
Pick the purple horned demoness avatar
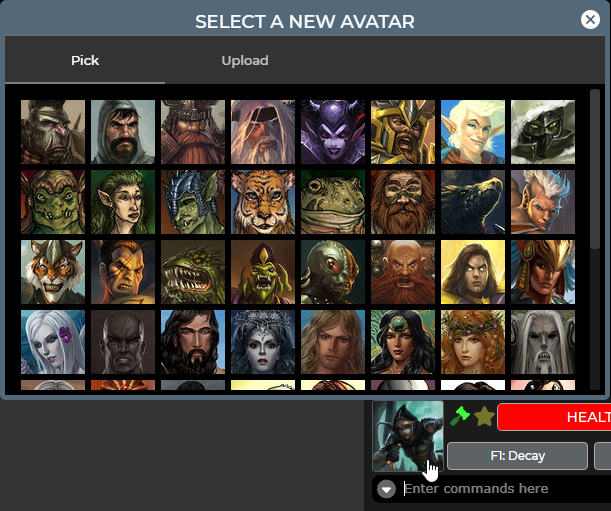333,132
